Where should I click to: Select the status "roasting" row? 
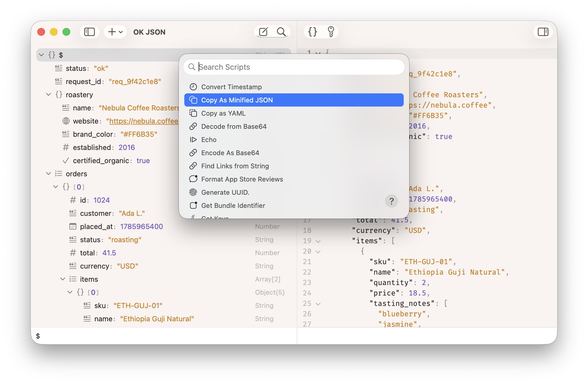pos(164,239)
